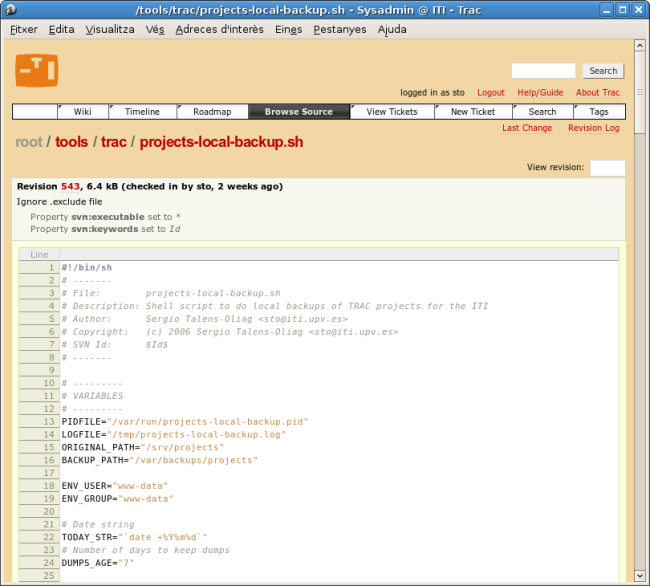Viewport: 650px width, 586px height.
Task: Click revision number 543 link
Action: tap(70, 186)
